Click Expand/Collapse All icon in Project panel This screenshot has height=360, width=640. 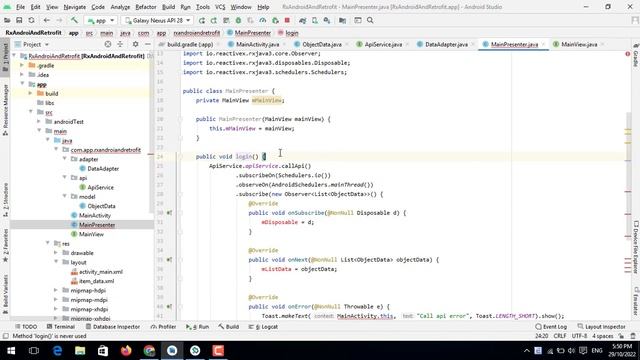click(120, 44)
